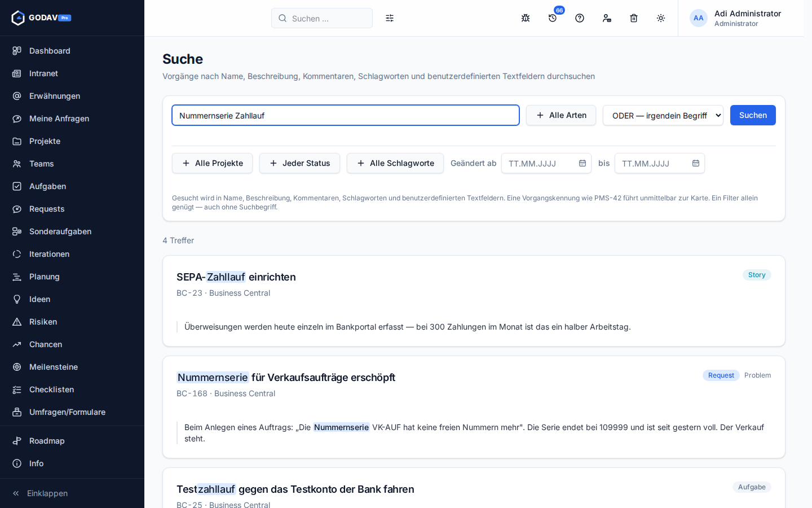This screenshot has height=508, width=812.
Task: Open the Jeder Status filter
Action: pyautogui.click(x=299, y=163)
